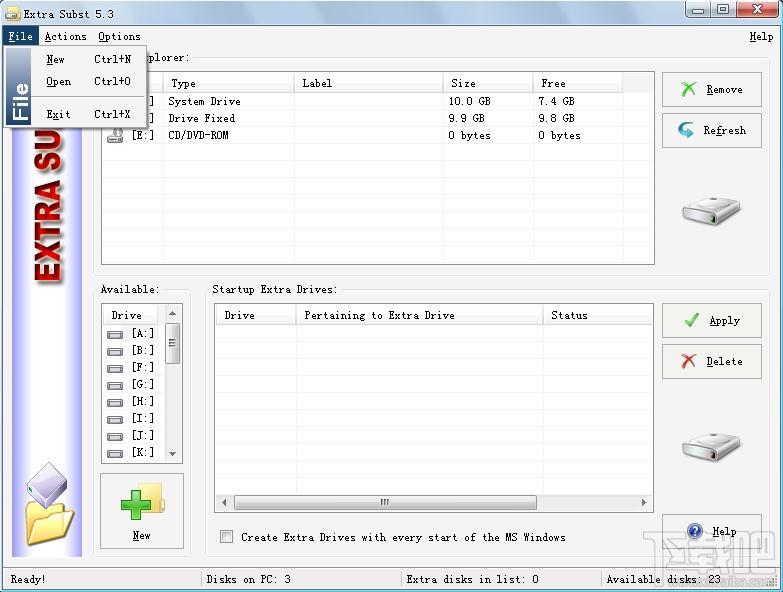The height and width of the screenshot is (592, 783).
Task: Click the CD/DVD-ROM drive E: icon
Action: 115,136
